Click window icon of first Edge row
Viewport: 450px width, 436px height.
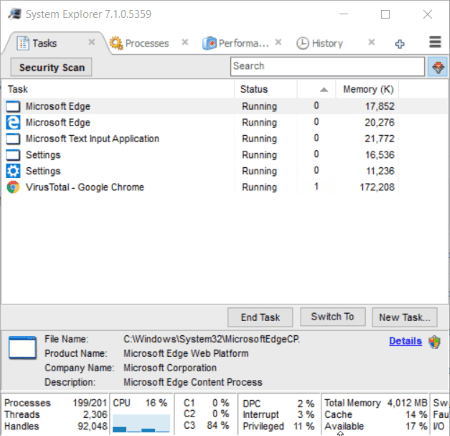point(13,107)
